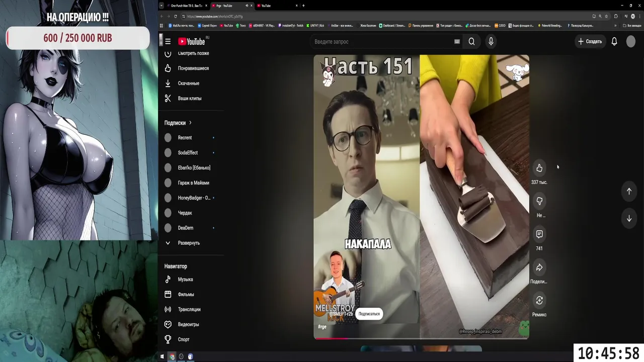The image size is (644, 362).
Task: Open the on-screen keyboard in search box
Action: click(x=457, y=42)
